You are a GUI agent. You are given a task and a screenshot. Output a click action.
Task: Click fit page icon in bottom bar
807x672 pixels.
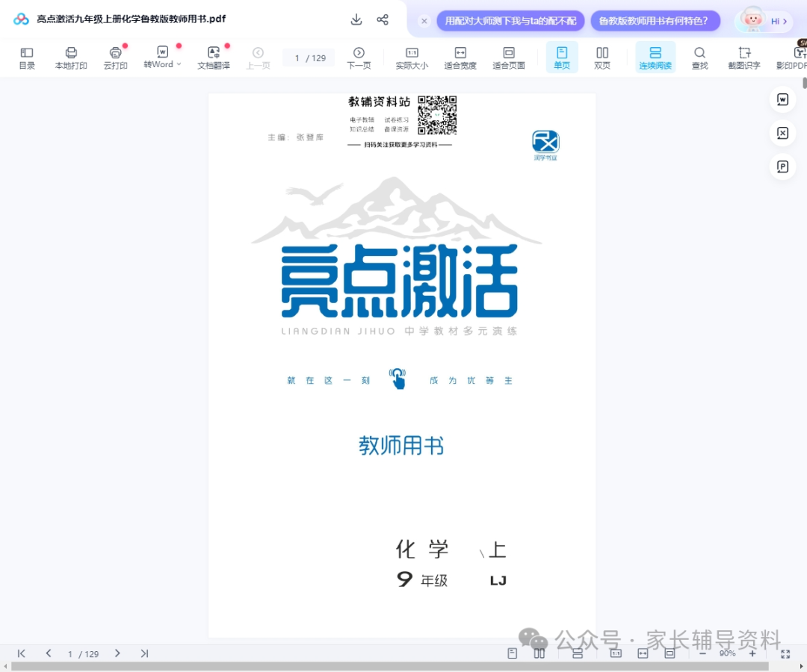(x=670, y=653)
